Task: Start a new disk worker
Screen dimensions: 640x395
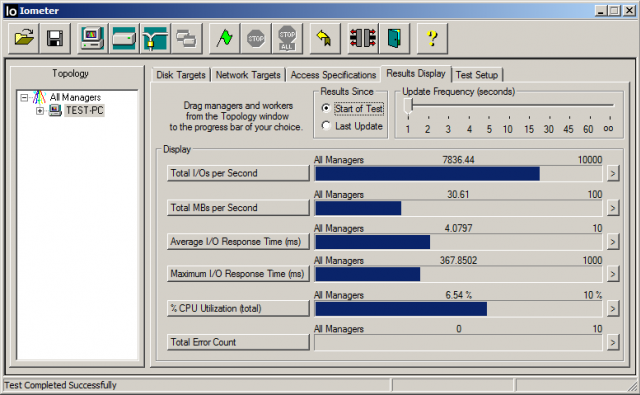Action: pyautogui.click(x=124, y=38)
